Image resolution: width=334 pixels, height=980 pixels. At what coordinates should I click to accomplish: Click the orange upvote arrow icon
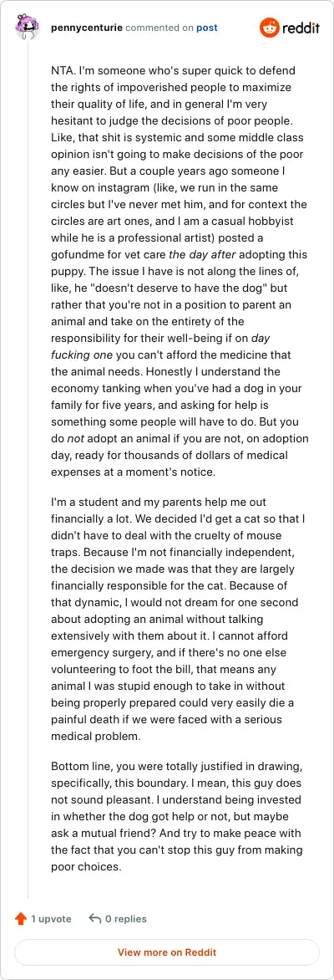pyautogui.click(x=21, y=919)
